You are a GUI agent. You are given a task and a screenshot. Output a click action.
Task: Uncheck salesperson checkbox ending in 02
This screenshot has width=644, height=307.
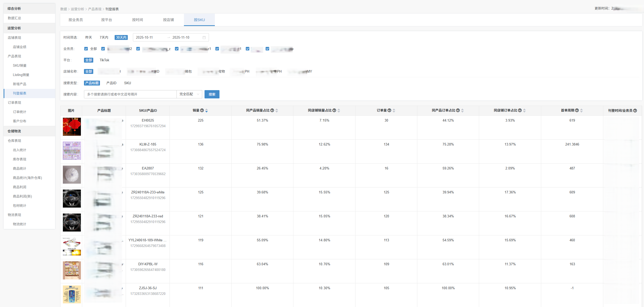tap(103, 49)
